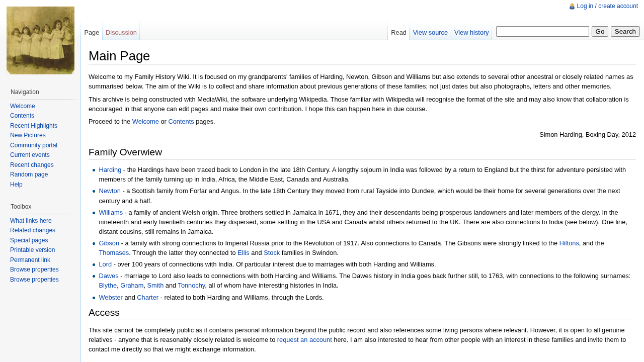
Task: Click the request an account link
Action: click(x=304, y=340)
